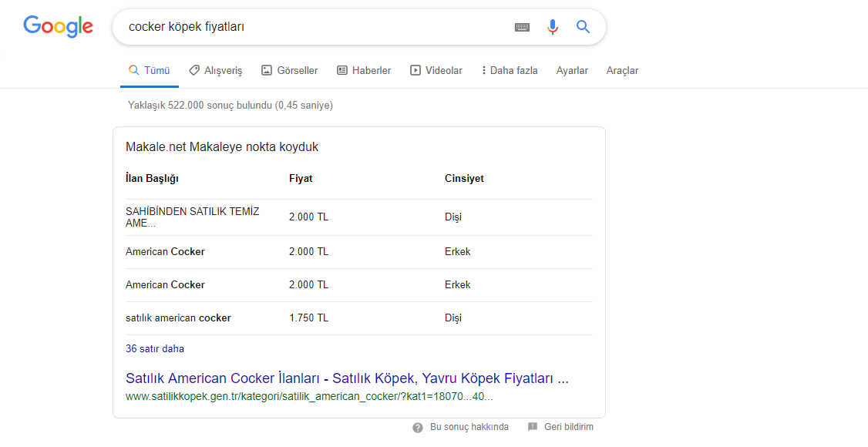Expand table via 36 satır daha

(155, 348)
